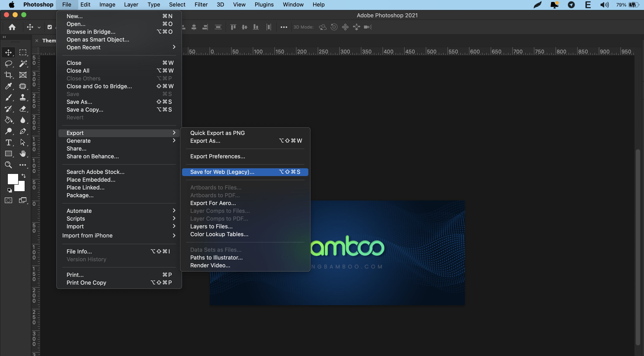Open the Filter menu

click(201, 5)
